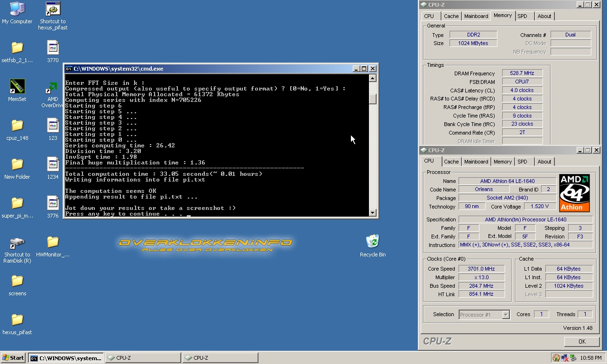Image resolution: width=607 pixels, height=364 pixels.
Task: Open the file named 1234
Action: coord(53,164)
